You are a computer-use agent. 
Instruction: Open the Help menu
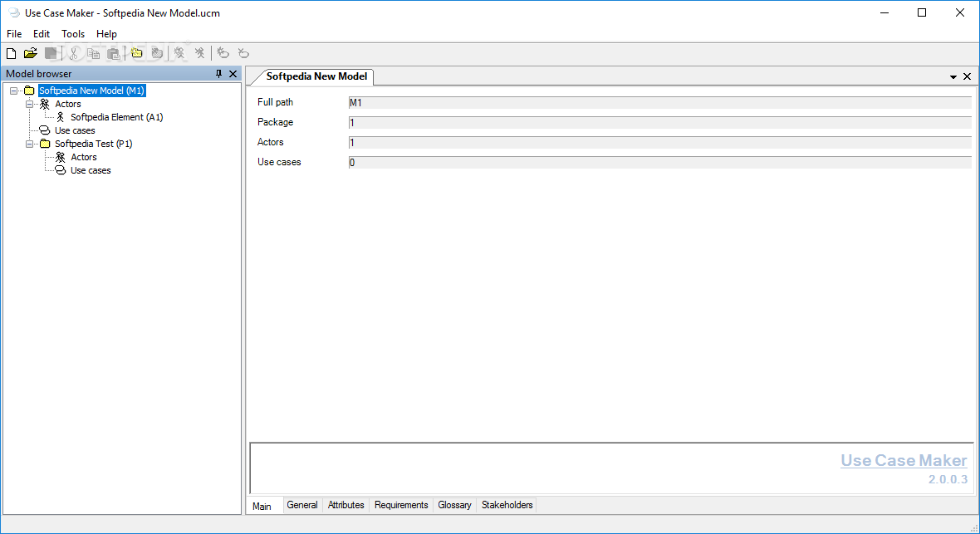106,34
